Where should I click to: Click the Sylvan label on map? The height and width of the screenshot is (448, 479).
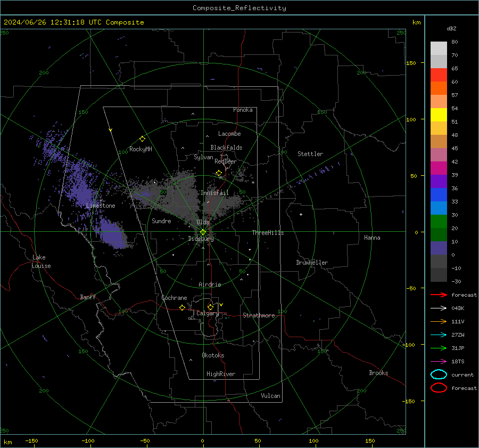click(x=203, y=157)
